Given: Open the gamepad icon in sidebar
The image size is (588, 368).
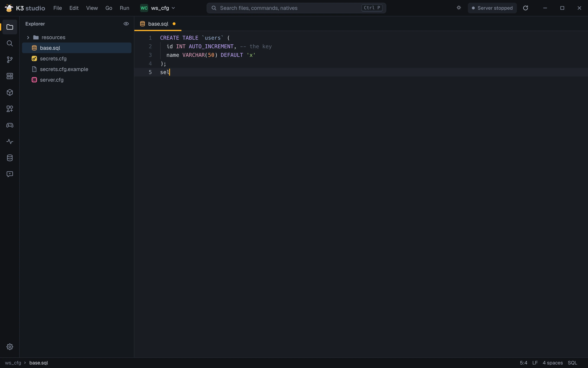Looking at the screenshot, I should tap(10, 125).
